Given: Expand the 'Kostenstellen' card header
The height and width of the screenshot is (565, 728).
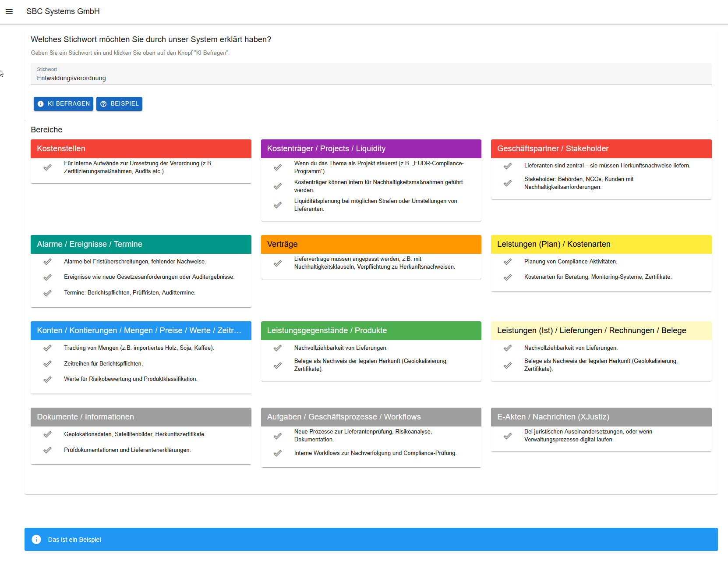Looking at the screenshot, I should pos(141,149).
